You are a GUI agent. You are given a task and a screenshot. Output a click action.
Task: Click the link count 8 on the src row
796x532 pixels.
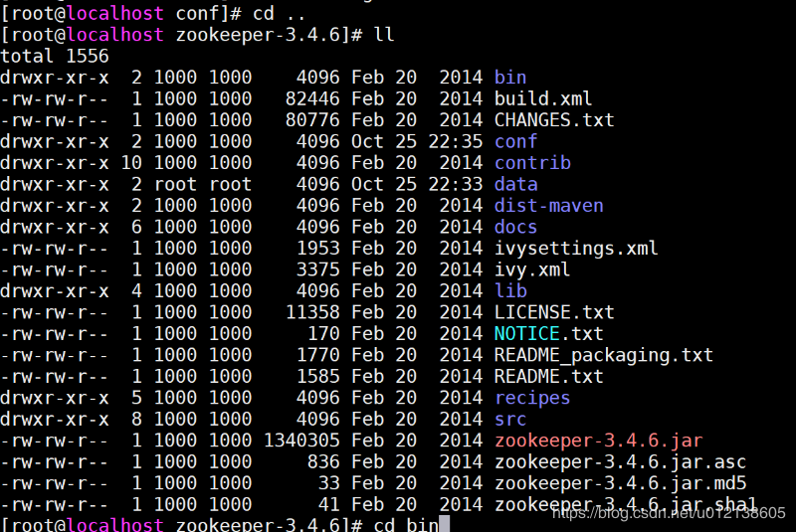[x=136, y=419]
